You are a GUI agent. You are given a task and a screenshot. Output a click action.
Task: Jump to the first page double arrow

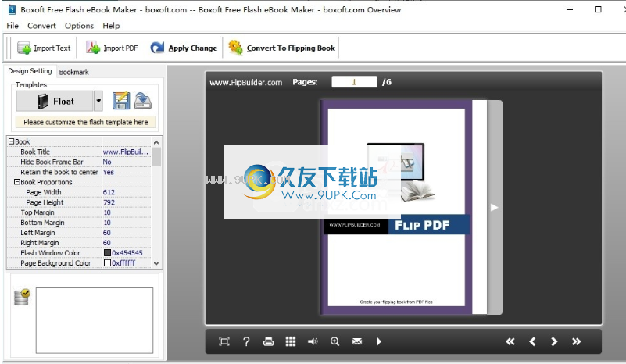click(x=510, y=341)
